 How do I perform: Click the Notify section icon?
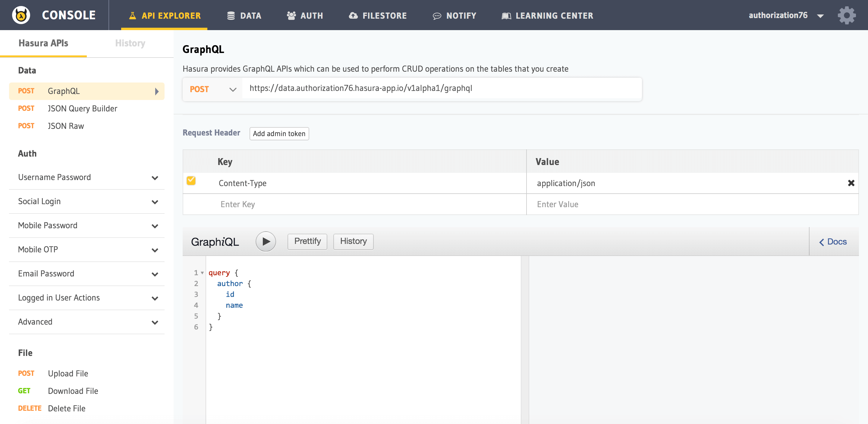438,15
